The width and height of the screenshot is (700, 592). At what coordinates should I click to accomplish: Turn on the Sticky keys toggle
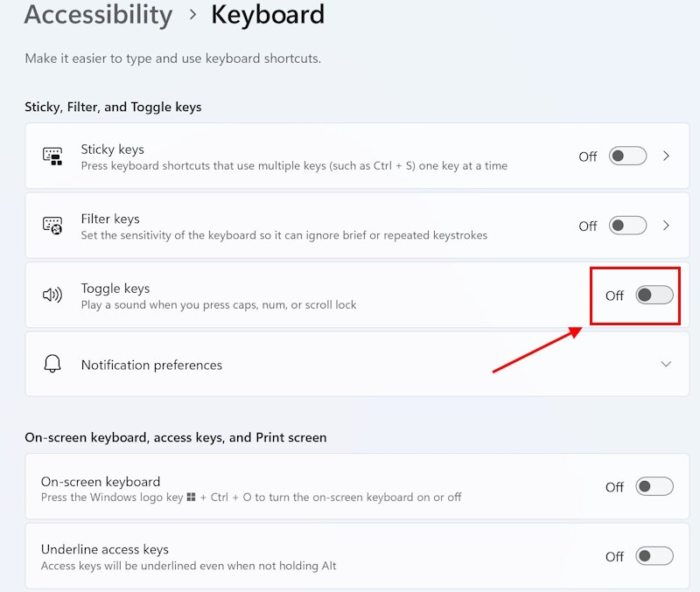pos(627,157)
